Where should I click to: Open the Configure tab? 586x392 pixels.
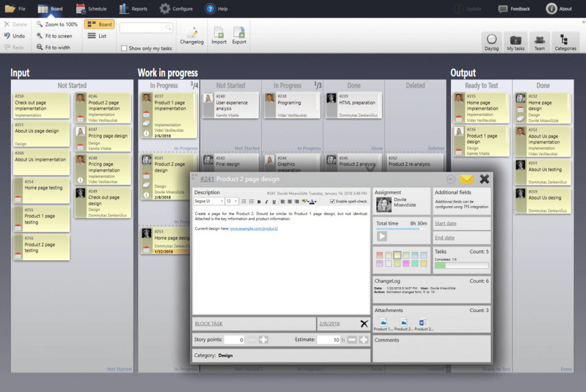coord(176,9)
